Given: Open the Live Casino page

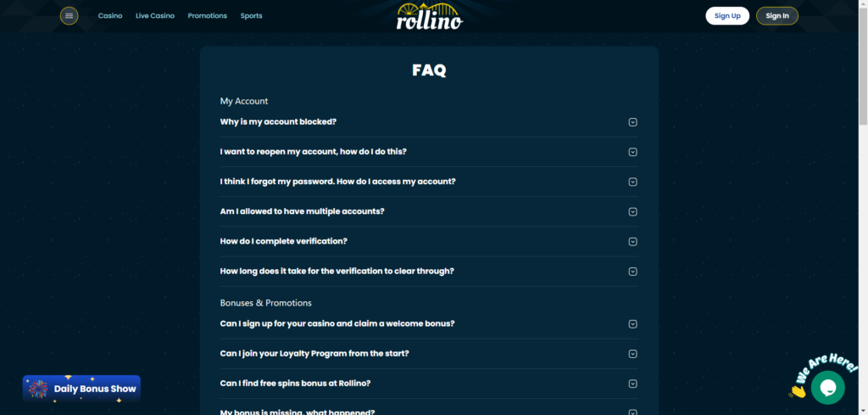Looking at the screenshot, I should coord(155,16).
